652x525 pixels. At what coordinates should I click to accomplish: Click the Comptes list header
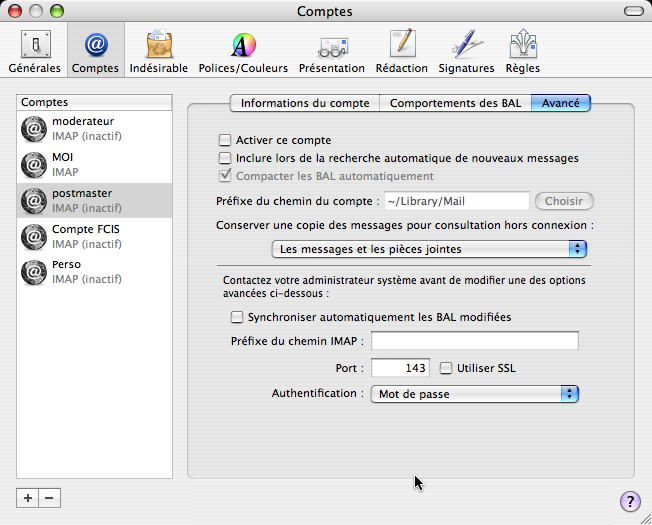tap(94, 102)
